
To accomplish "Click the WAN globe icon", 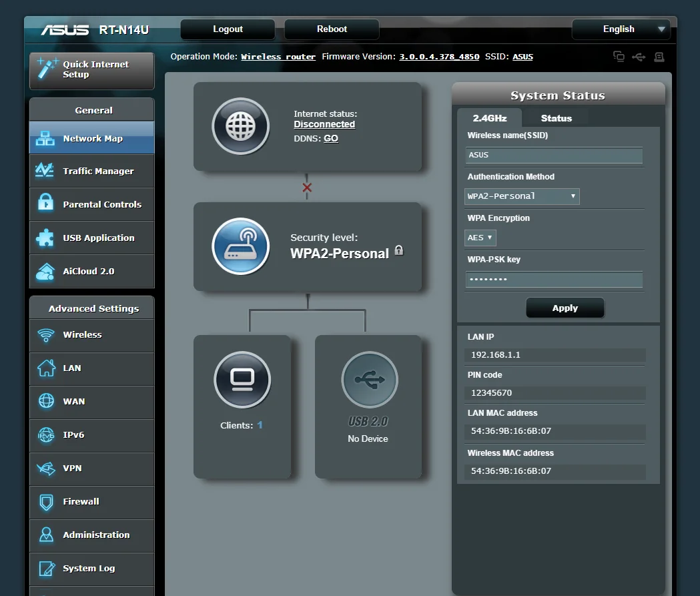I will pos(46,401).
